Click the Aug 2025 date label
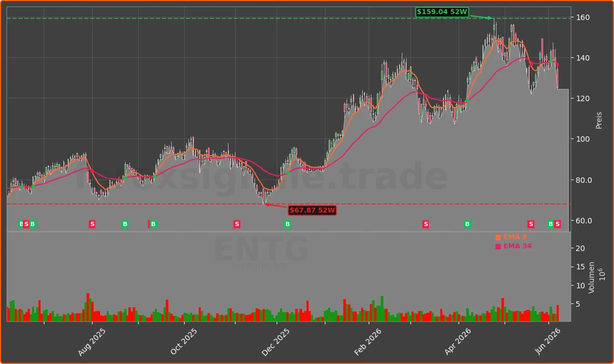Image resolution: width=614 pixels, height=364 pixels. point(92,342)
